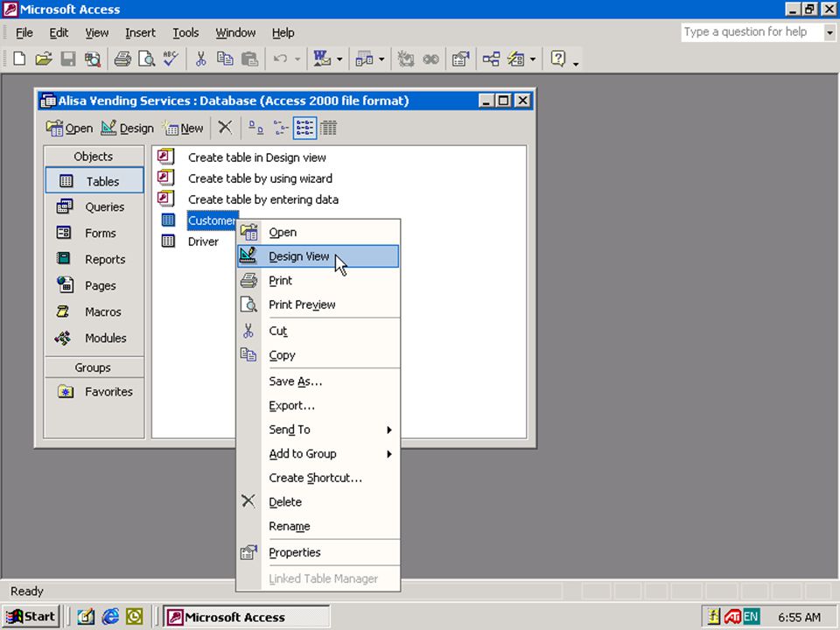Select Tables in the Objects bar
The width and height of the screenshot is (840, 630).
pyautogui.click(x=94, y=180)
